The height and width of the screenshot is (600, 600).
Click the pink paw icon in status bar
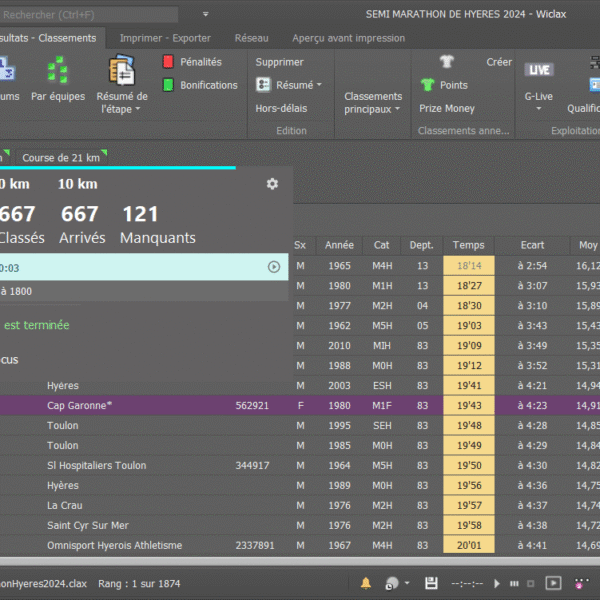581,584
